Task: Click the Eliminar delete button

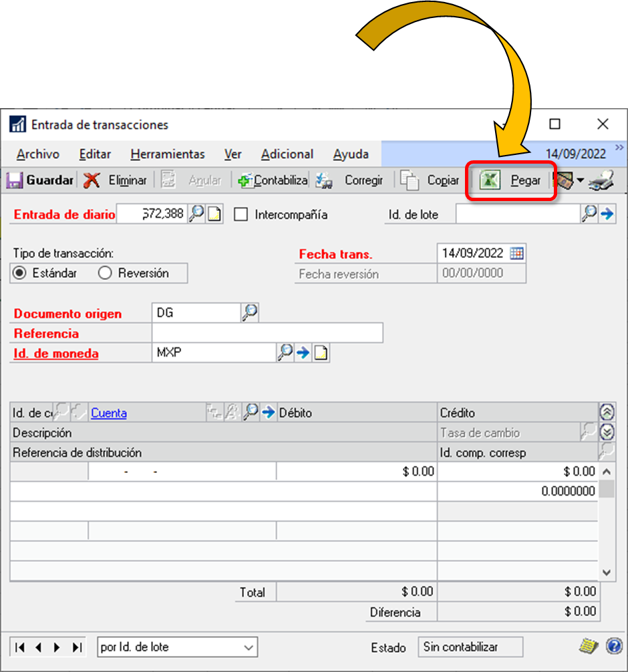Action: click(115, 180)
